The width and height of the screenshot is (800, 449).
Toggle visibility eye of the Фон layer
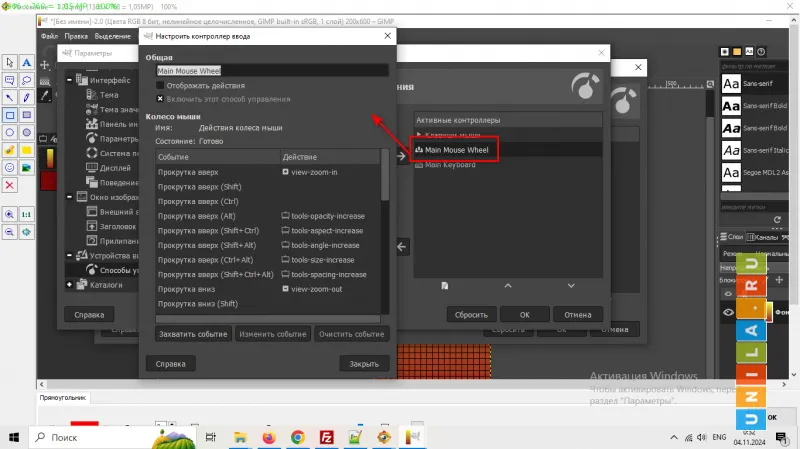tap(729, 311)
